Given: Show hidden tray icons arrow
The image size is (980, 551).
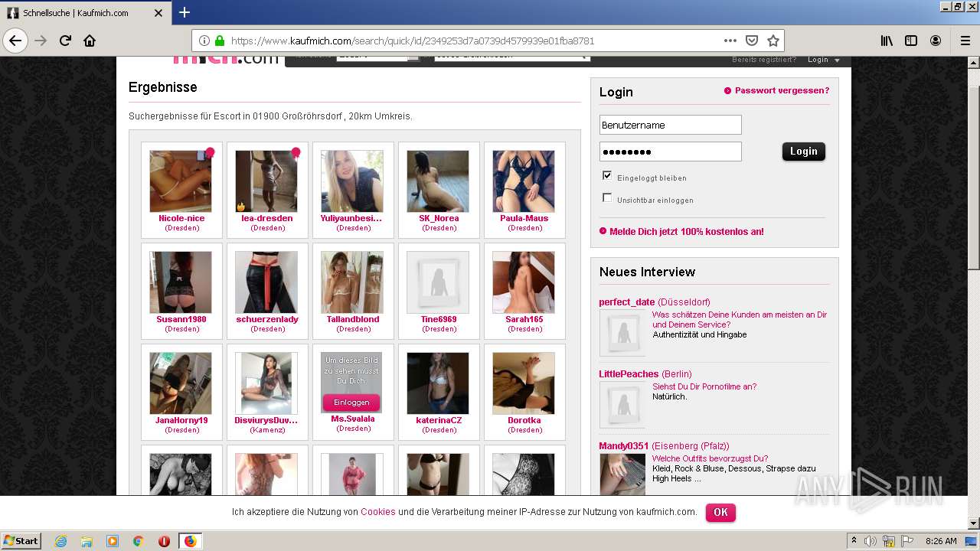Looking at the screenshot, I should click(x=854, y=541).
